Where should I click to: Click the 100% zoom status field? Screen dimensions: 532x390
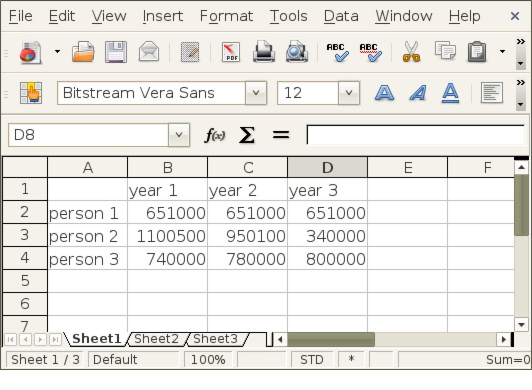click(208, 359)
